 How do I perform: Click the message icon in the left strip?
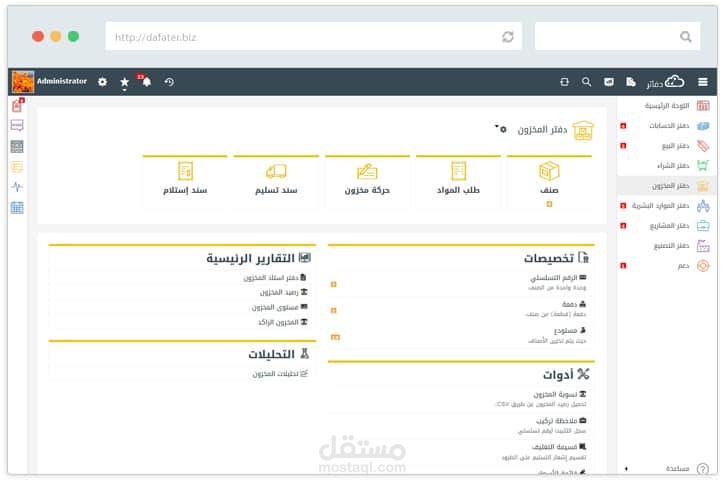17,125
